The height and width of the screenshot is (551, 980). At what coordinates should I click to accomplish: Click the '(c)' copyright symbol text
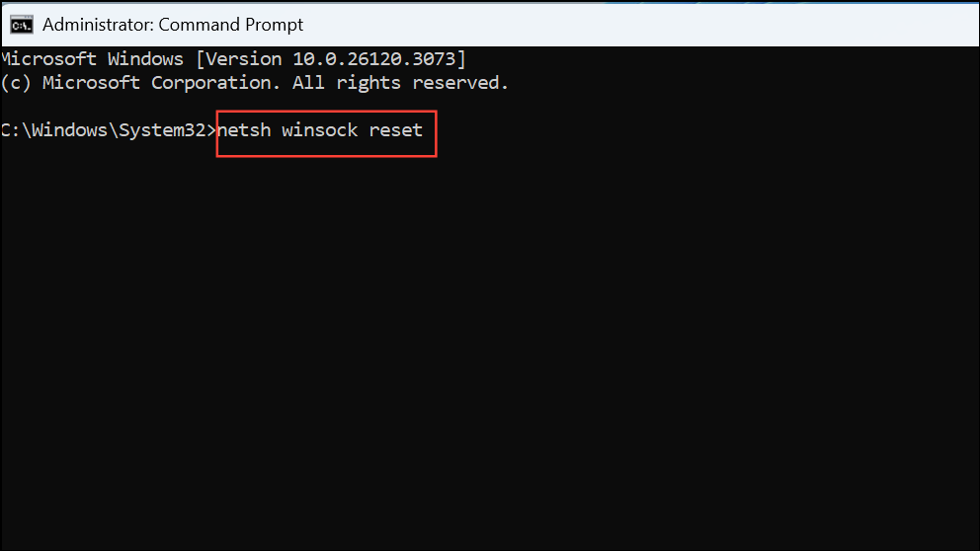pyautogui.click(x=16, y=83)
